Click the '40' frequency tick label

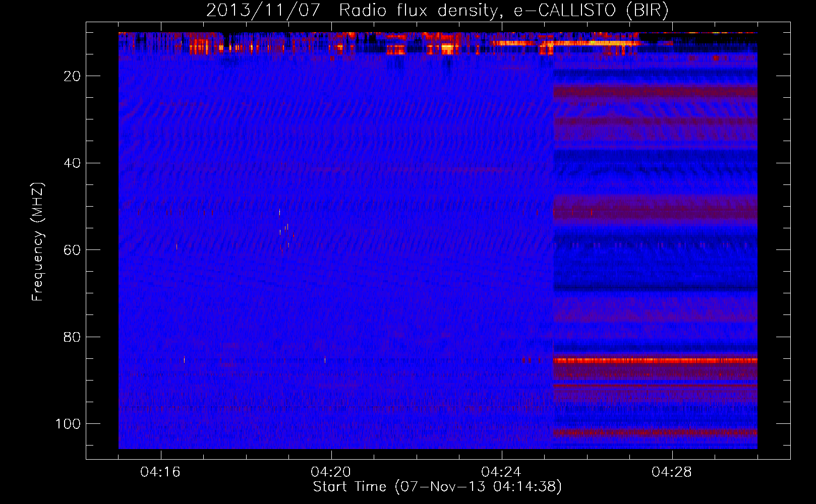72,163
